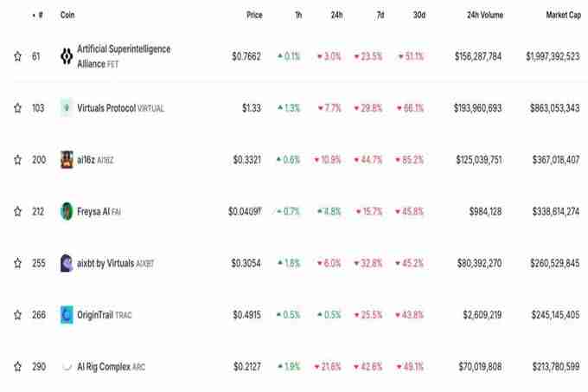
Task: Click the Artificial Superintelligence Alliance coin logo
Action: tap(67, 56)
